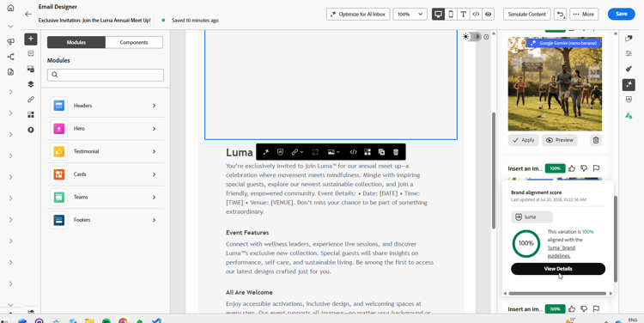Switch to plain text view
This screenshot has width=644, height=323.
pos(464,14)
